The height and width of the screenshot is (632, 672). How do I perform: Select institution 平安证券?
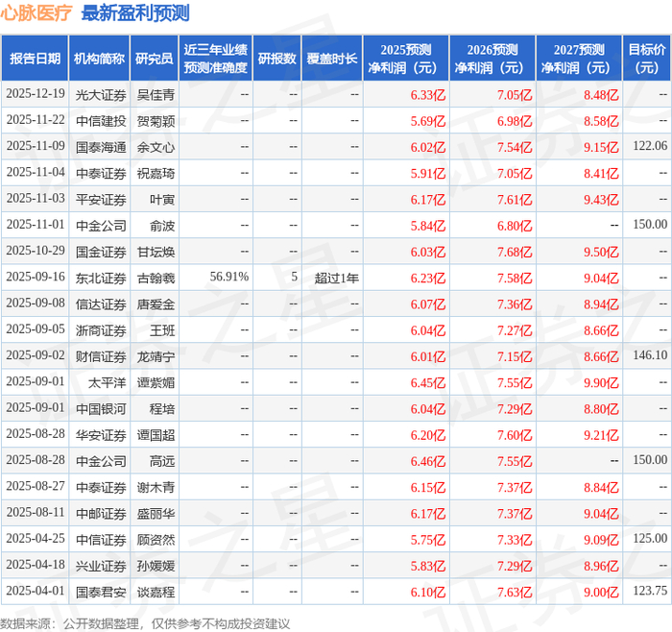coord(101,200)
